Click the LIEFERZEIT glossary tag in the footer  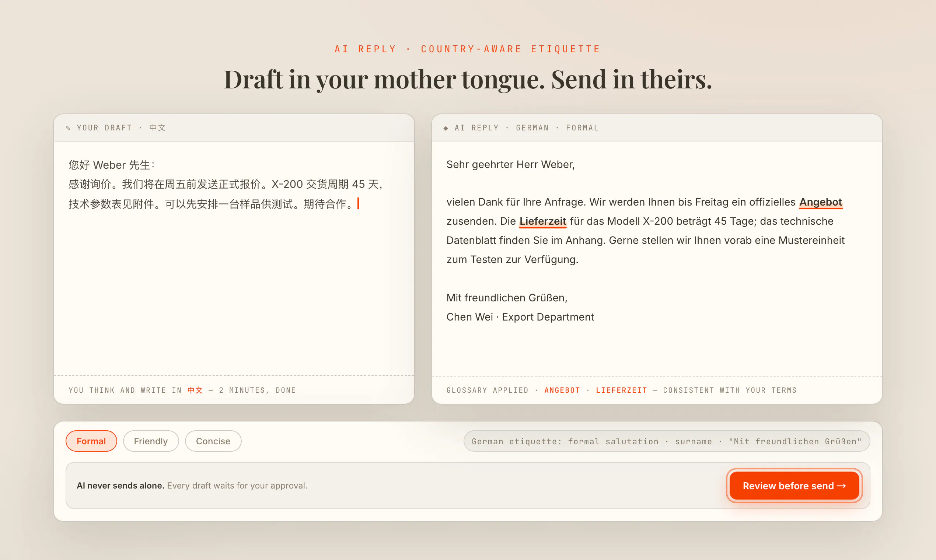point(621,390)
